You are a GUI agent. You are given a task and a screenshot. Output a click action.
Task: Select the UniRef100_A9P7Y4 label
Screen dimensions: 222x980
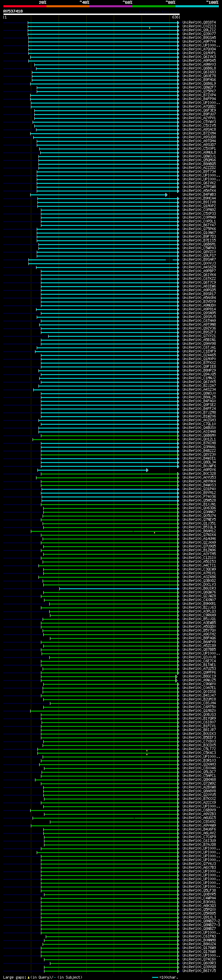pyautogui.click(x=199, y=41)
